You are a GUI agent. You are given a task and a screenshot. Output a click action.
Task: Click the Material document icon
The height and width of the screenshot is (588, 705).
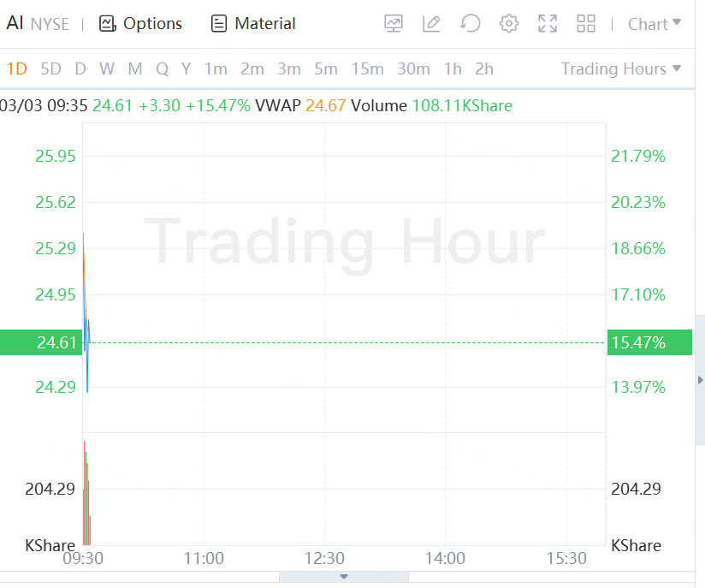coord(219,24)
